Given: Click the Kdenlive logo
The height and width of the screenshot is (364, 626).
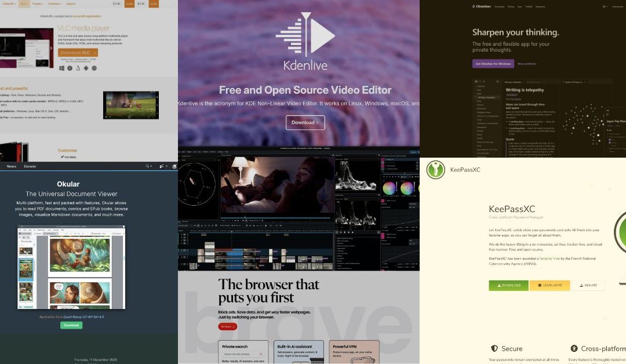Looking at the screenshot, I should click(305, 42).
